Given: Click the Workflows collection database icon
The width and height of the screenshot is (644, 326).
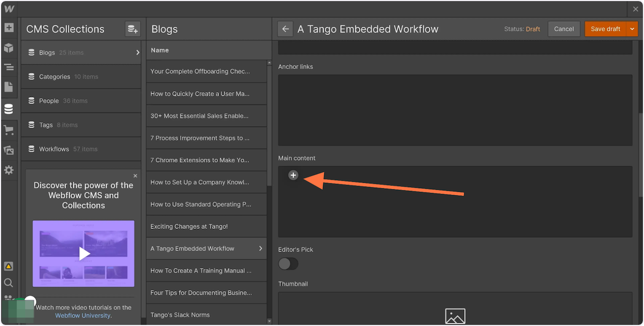Looking at the screenshot, I should [x=32, y=149].
